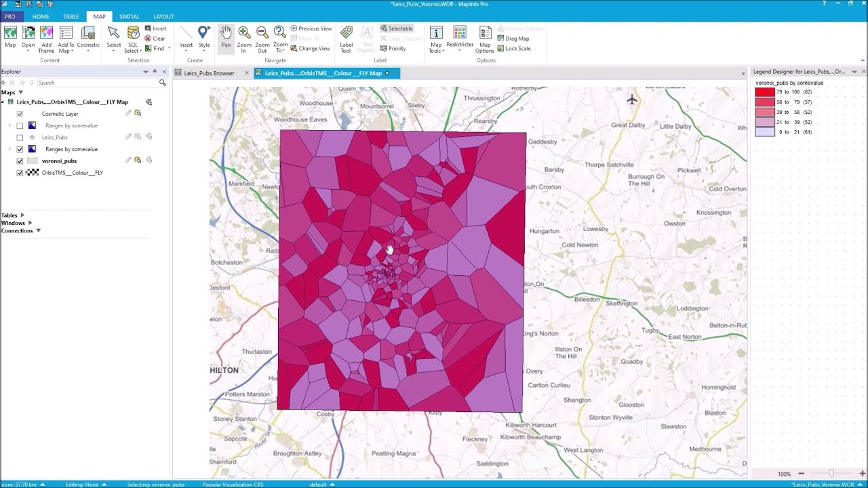Click Invert selection
868x488 pixels.
[155, 28]
